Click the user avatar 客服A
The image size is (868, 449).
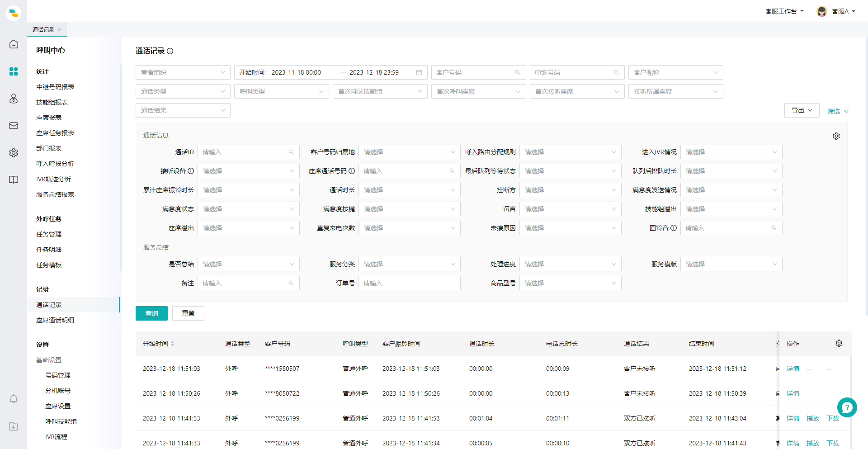point(822,11)
